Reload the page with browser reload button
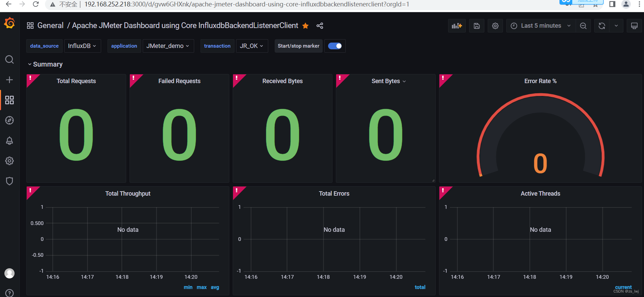This screenshot has height=297, width=644. click(36, 4)
